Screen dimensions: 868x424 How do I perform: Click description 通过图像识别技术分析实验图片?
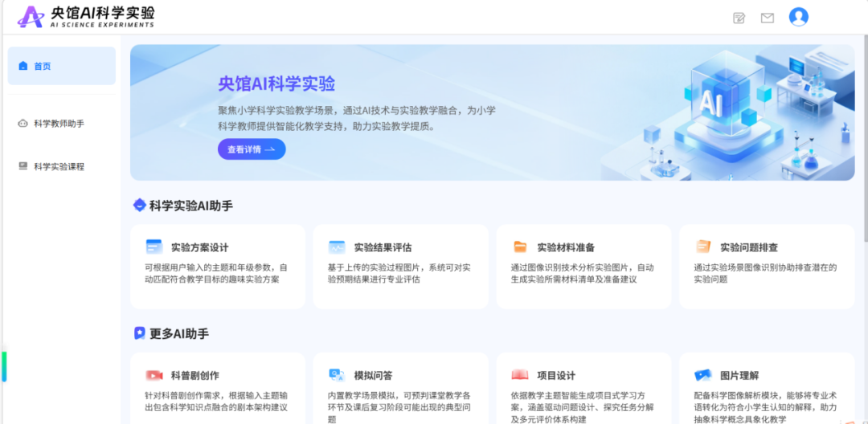click(x=583, y=273)
